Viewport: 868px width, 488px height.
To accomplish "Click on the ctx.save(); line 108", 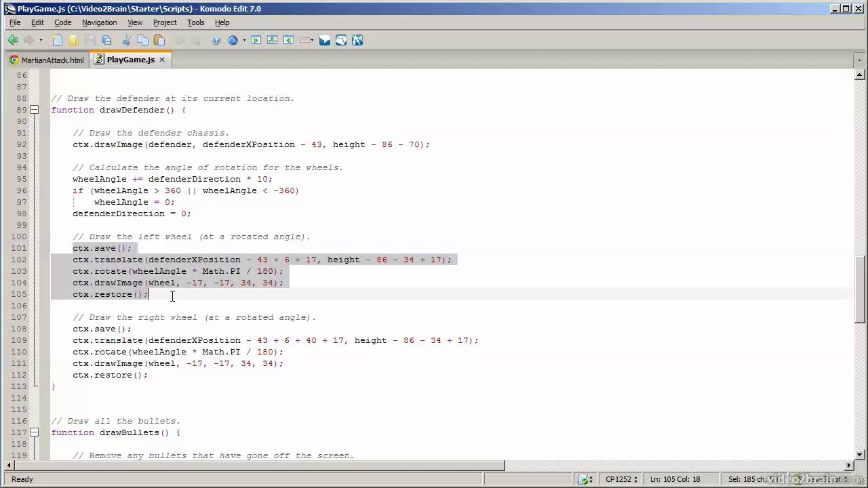I will 102,329.
